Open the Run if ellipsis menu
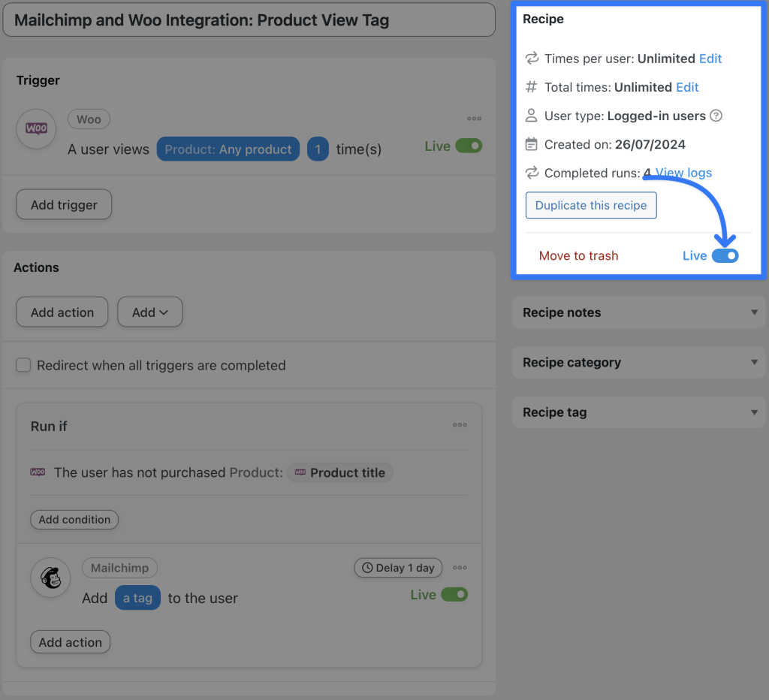 [x=460, y=425]
